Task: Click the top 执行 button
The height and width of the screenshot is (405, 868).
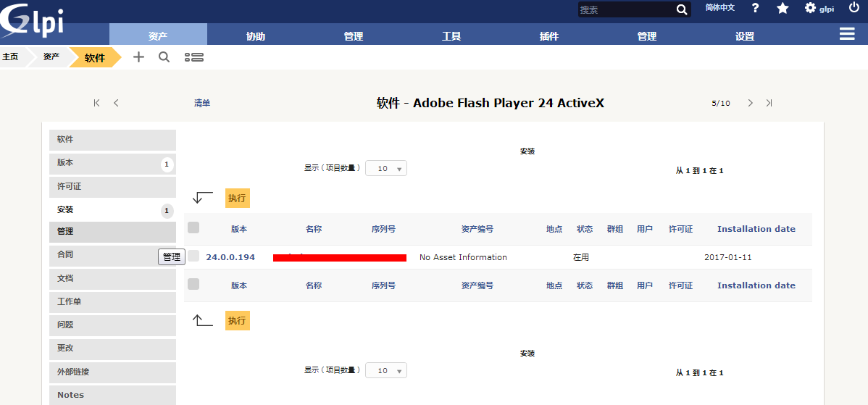Action: coord(238,198)
